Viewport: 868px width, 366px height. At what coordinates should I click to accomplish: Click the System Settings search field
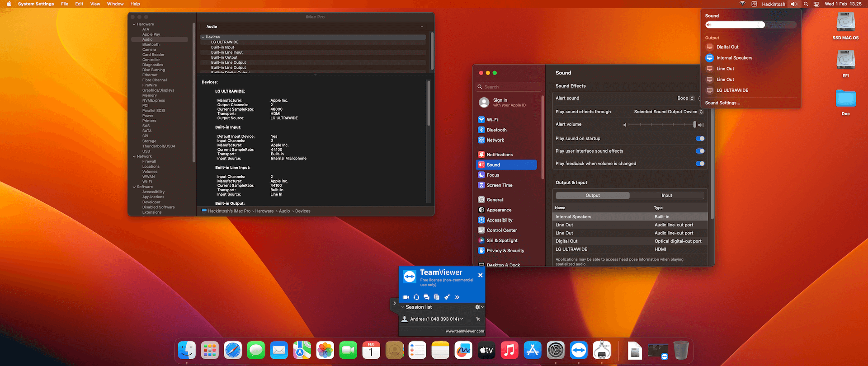coord(509,87)
